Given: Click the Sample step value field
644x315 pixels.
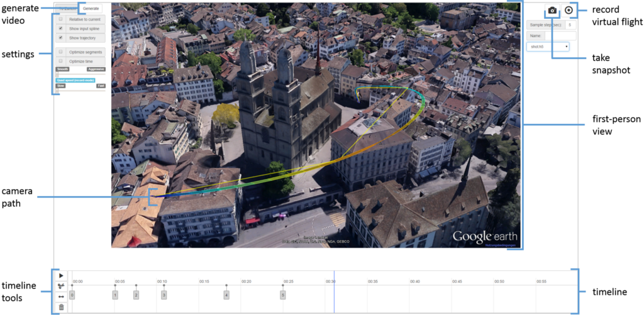Looking at the screenshot, I should (570, 25).
